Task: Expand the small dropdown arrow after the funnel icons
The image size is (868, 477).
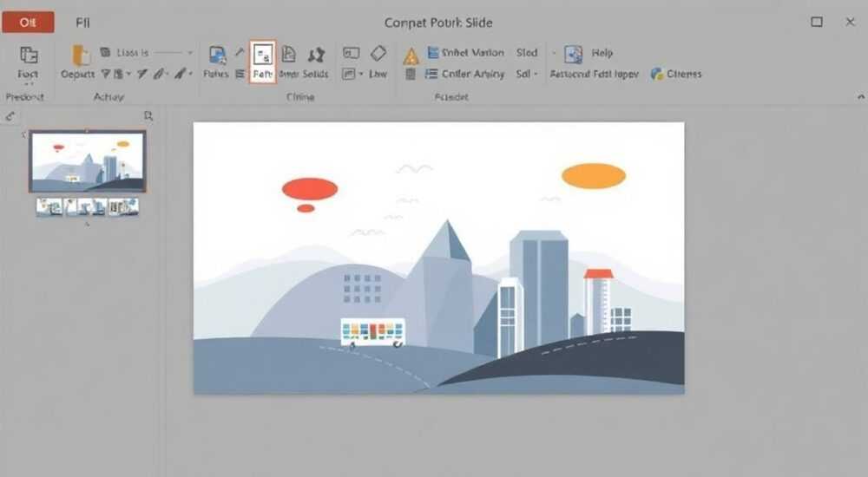Action: (x=128, y=74)
